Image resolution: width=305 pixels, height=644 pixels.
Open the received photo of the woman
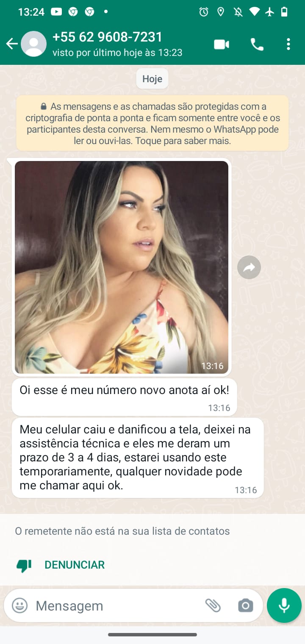tap(122, 267)
